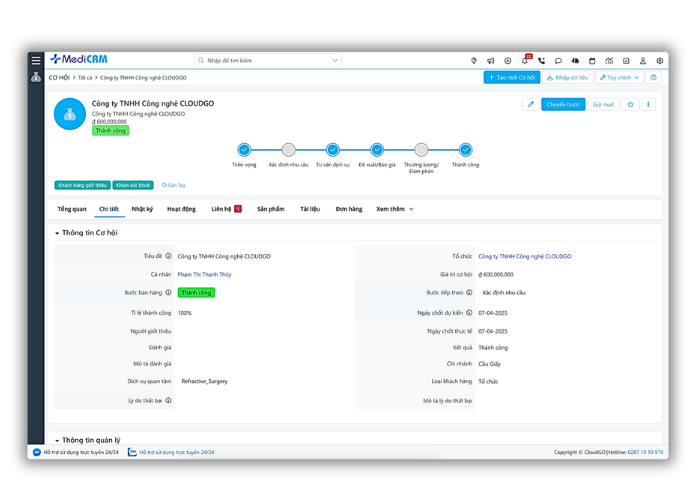Image resolution: width=700 pixels, height=500 pixels.
Task: Open the settings gear icon
Action: tap(659, 61)
